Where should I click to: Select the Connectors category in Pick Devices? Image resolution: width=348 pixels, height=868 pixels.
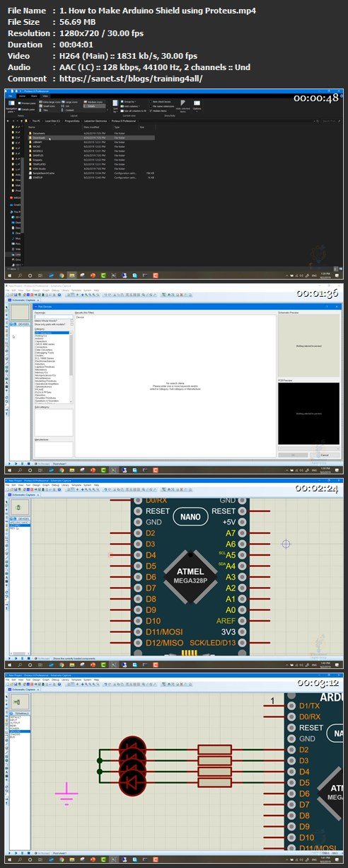(42, 347)
